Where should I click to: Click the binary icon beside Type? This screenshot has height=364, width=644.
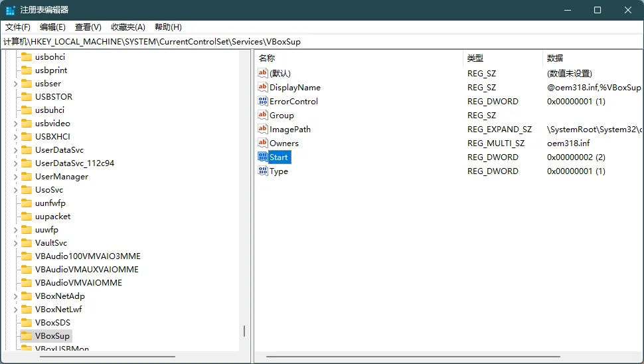[263, 171]
